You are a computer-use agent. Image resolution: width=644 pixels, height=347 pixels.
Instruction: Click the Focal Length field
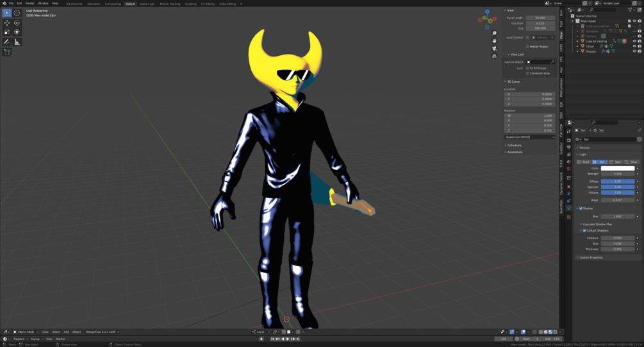(540, 18)
